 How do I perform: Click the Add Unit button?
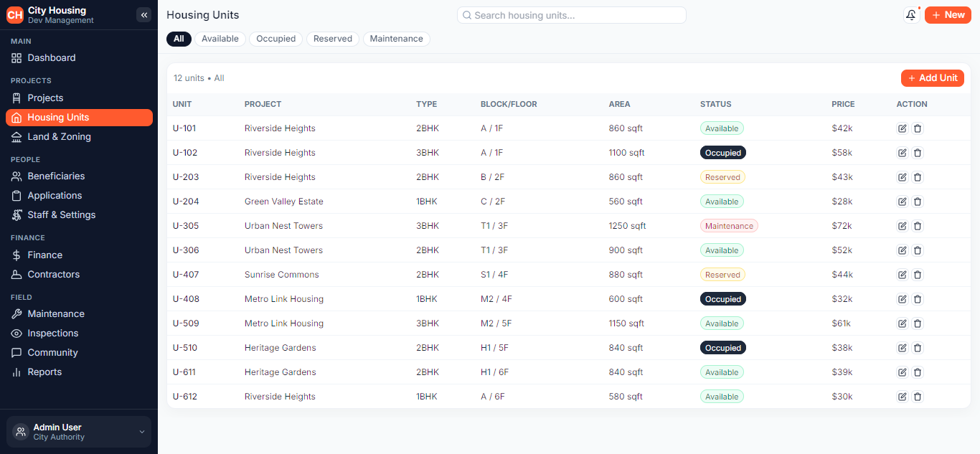tap(933, 78)
